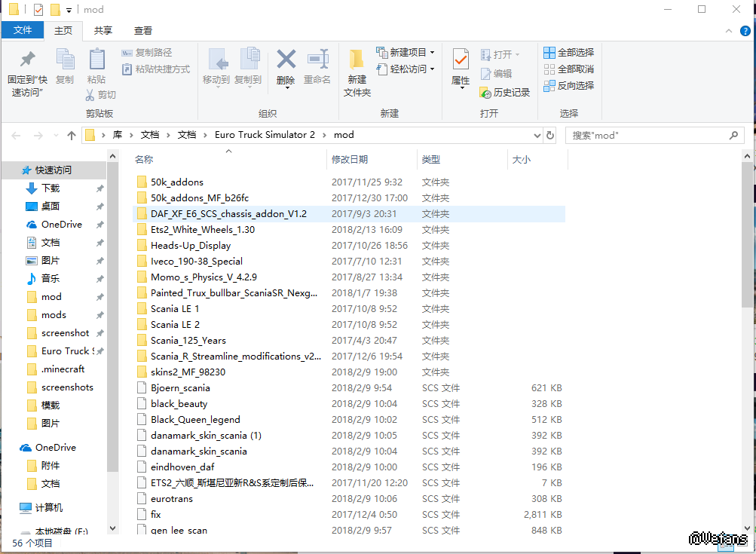The height and width of the screenshot is (554, 756).
Task: Click the Move to (移动到) icon
Action: [x=218, y=60]
